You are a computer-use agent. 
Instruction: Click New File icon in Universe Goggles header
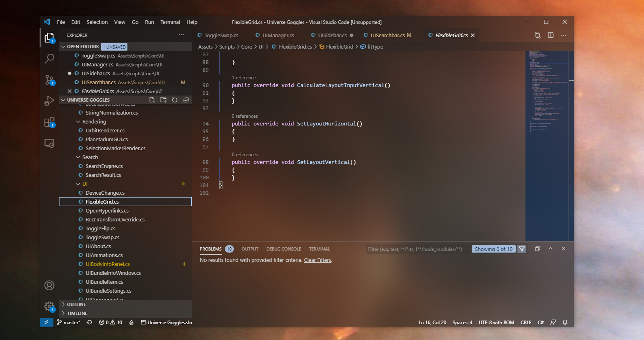point(152,100)
